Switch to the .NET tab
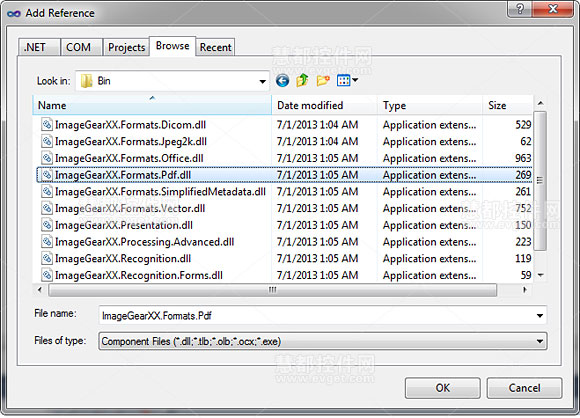580x418 pixels. point(38,47)
